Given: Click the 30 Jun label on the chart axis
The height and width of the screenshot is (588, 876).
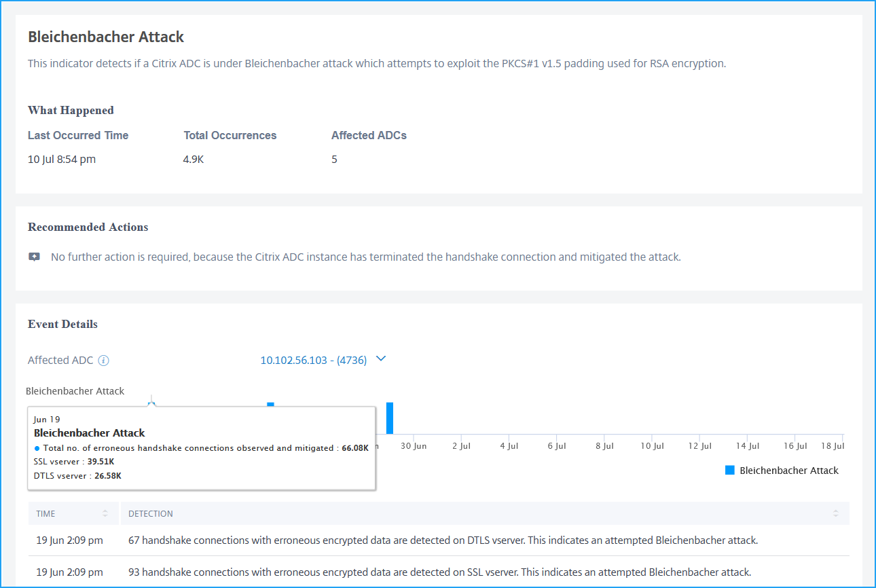Looking at the screenshot, I should (x=414, y=446).
